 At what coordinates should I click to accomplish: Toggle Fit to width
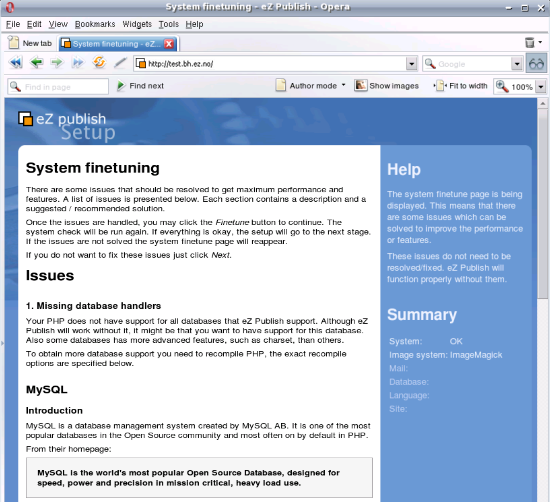point(461,86)
